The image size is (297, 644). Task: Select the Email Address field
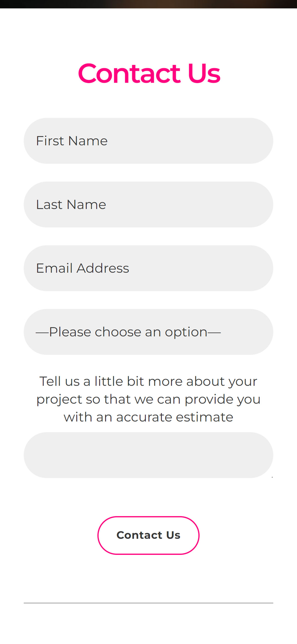coord(148,268)
